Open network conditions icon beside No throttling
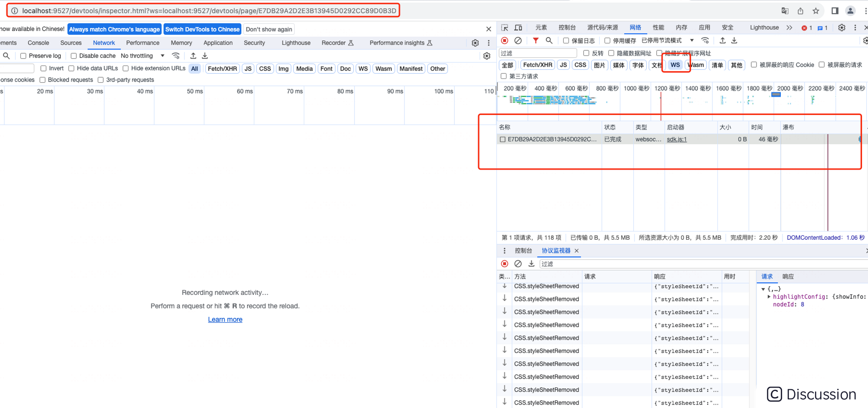 [x=176, y=55]
